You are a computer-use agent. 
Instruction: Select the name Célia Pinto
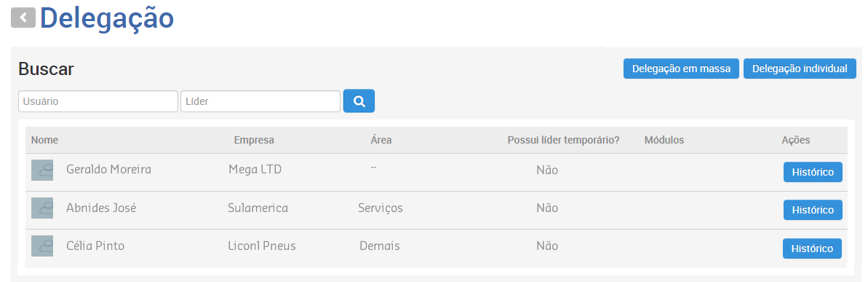(x=95, y=246)
